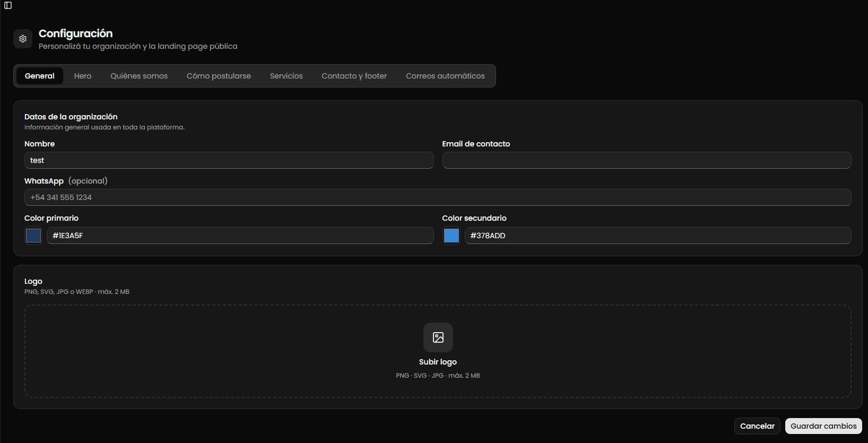Screen dimensions: 868x443
Task: Click the image upload icon
Action: coord(438,337)
